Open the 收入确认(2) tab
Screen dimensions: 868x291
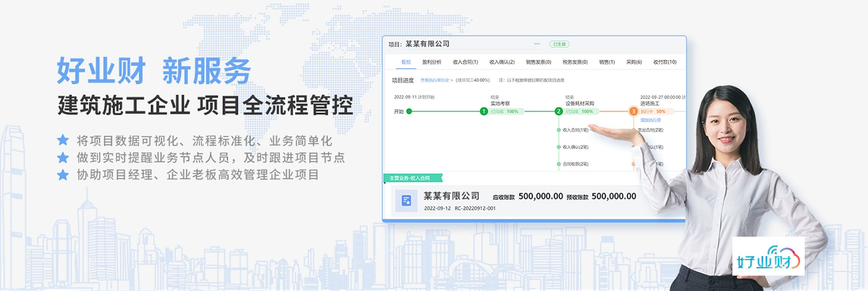(502, 62)
